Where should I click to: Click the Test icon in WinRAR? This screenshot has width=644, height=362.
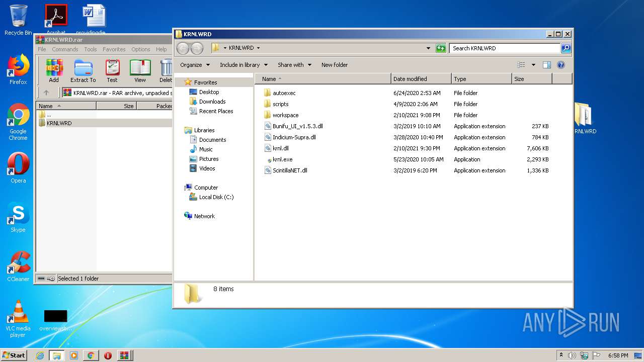[112, 71]
